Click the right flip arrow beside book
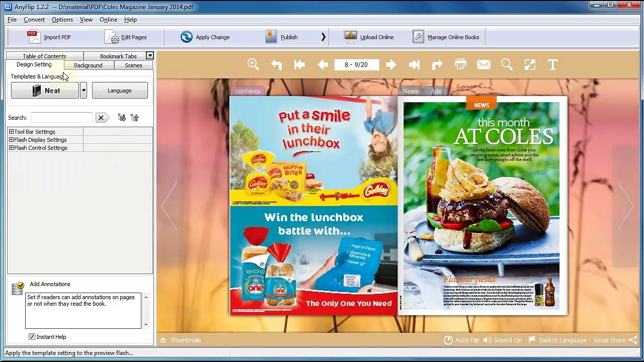 [626, 206]
